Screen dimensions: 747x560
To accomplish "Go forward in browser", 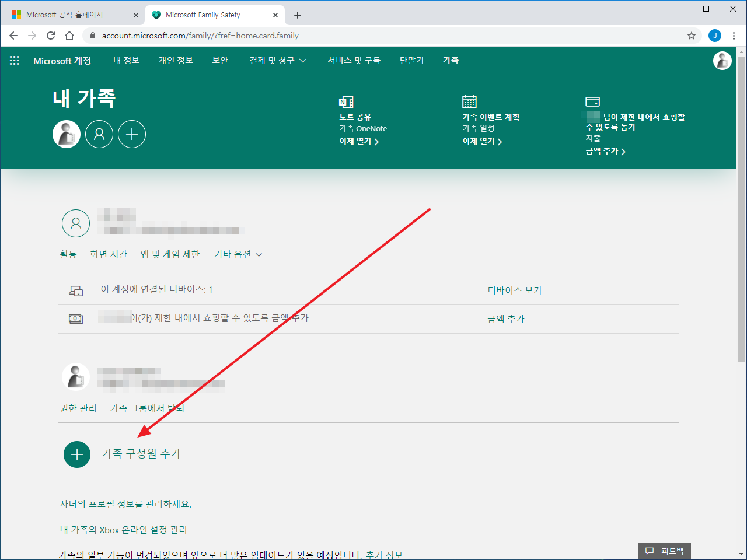I will (32, 36).
